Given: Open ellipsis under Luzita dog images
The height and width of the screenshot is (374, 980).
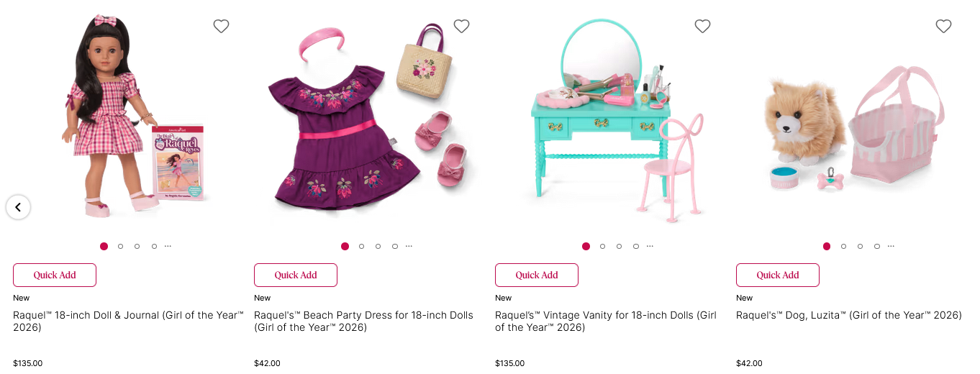Looking at the screenshot, I should click(x=891, y=246).
